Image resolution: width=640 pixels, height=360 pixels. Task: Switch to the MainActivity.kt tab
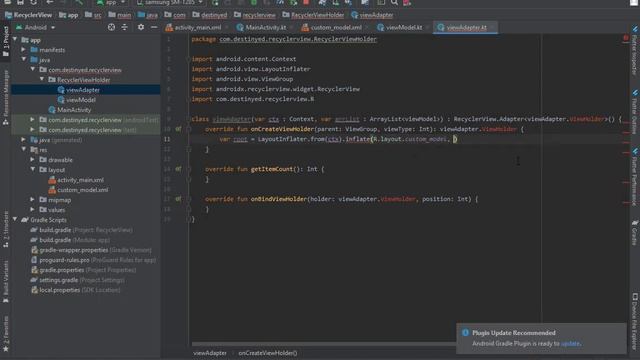pyautogui.click(x=263, y=27)
